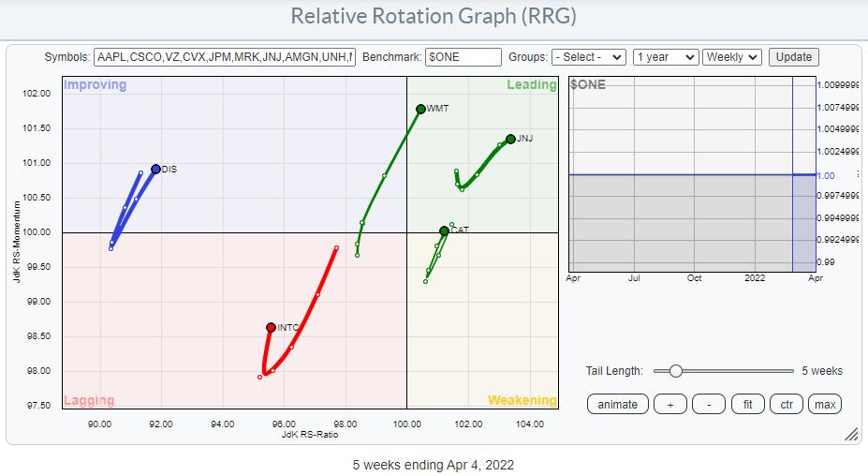Click the WMT data point marker
The height and width of the screenshot is (476, 868).
[421, 109]
